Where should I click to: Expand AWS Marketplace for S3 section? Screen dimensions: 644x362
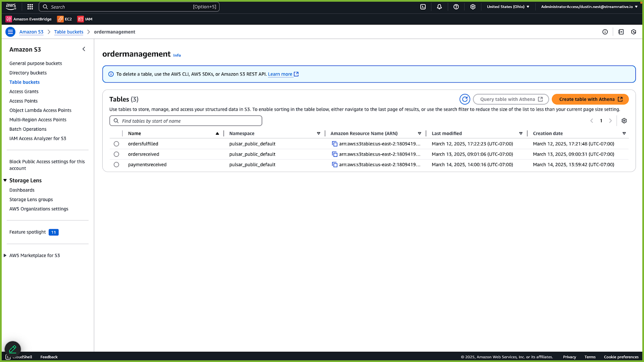point(5,255)
